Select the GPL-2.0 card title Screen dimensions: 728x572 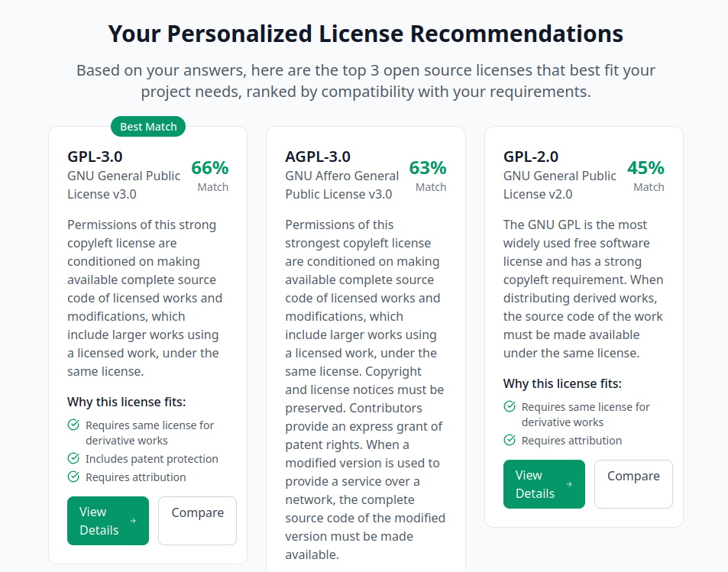[x=531, y=157]
